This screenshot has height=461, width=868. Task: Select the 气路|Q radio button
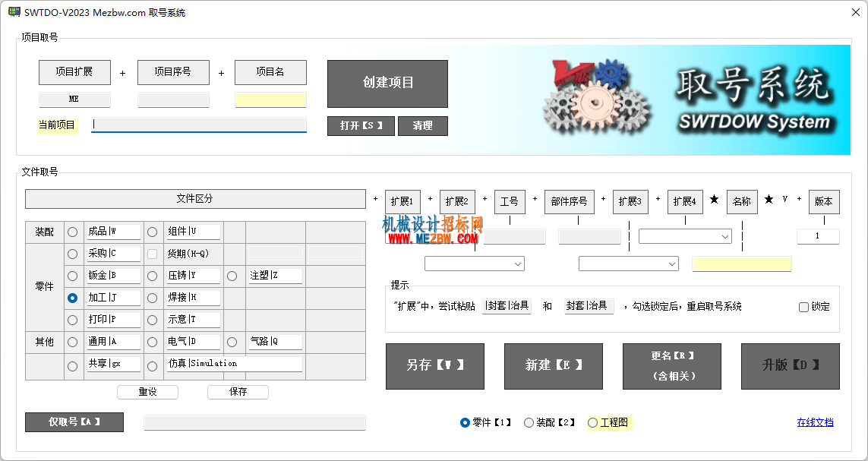(232, 342)
